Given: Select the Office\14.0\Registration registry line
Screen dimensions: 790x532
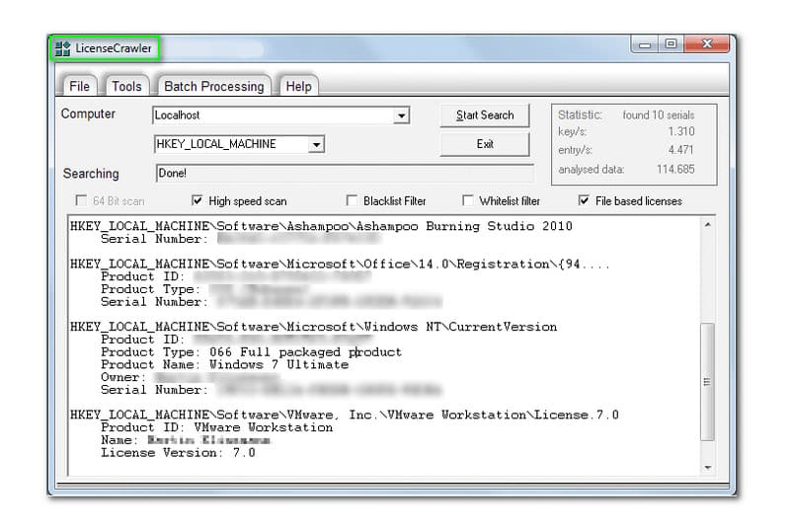Looking at the screenshot, I should [x=340, y=264].
